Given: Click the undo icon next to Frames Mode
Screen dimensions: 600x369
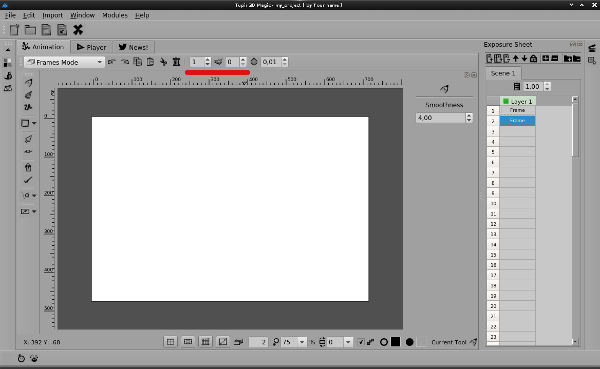Looking at the screenshot, I should [x=112, y=62].
